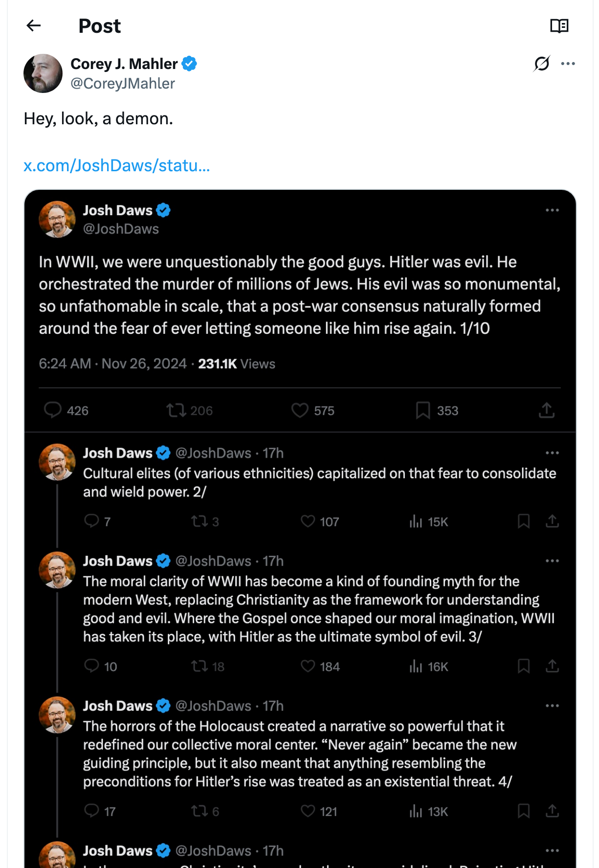This screenshot has height=868, width=599.
Task: Share the 1/10 quoted post
Action: click(546, 410)
